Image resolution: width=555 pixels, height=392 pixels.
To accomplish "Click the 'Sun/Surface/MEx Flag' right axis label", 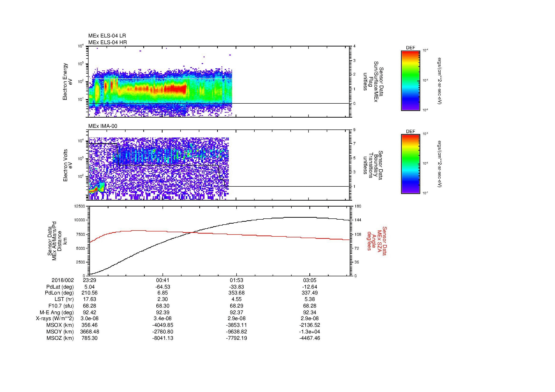I will 373,82.
